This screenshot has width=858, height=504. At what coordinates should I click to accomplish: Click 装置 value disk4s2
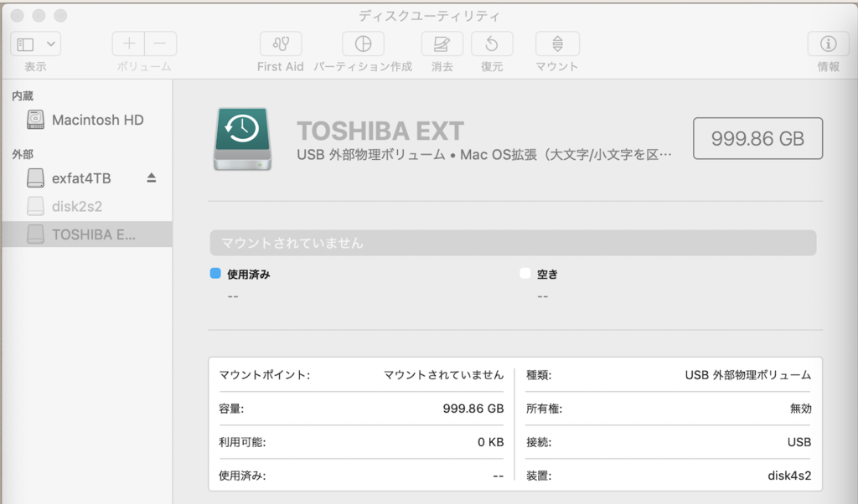pos(789,476)
